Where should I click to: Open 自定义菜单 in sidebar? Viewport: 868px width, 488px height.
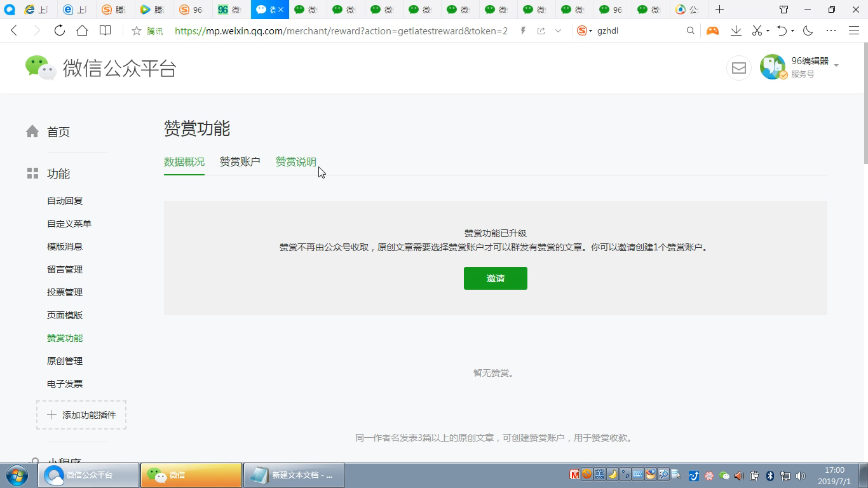point(69,224)
